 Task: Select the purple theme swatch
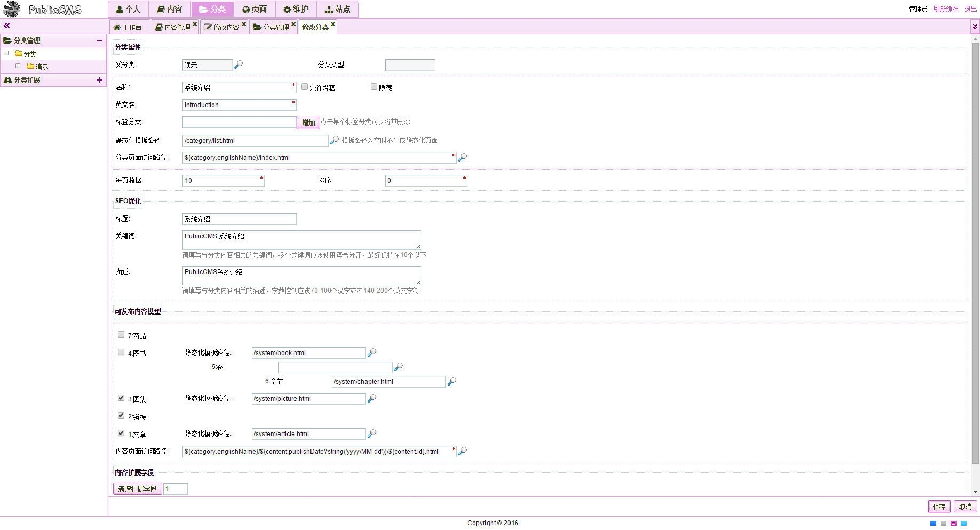click(x=953, y=524)
